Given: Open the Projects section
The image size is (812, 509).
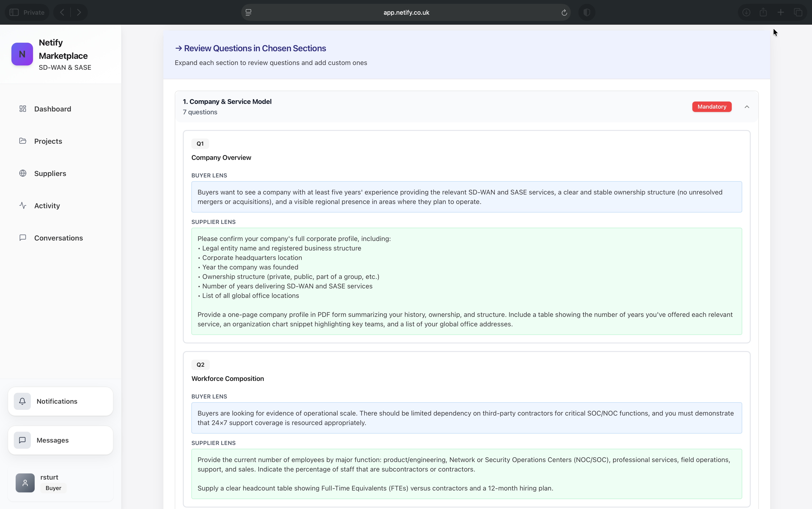Looking at the screenshot, I should tap(48, 141).
